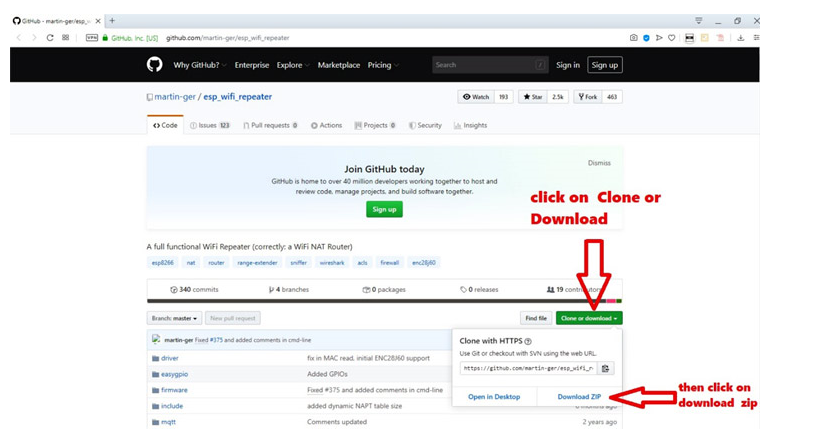823x446 pixels.
Task: Click the enc28j60 topic tag
Action: pyautogui.click(x=424, y=262)
